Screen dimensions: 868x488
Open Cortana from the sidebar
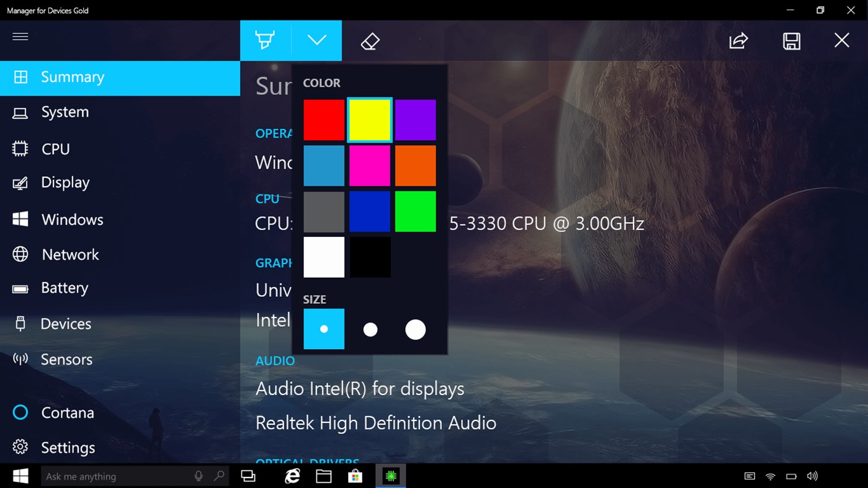coord(69,412)
